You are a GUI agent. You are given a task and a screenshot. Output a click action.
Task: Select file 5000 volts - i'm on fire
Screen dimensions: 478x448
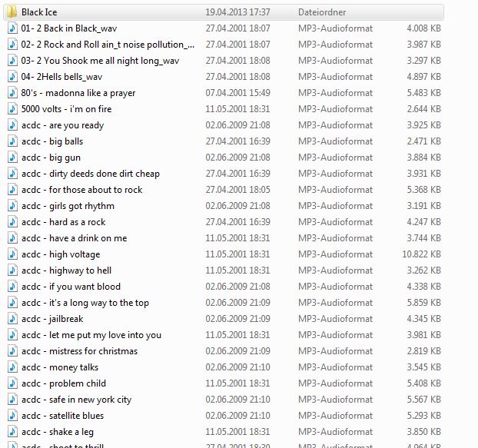click(x=66, y=109)
